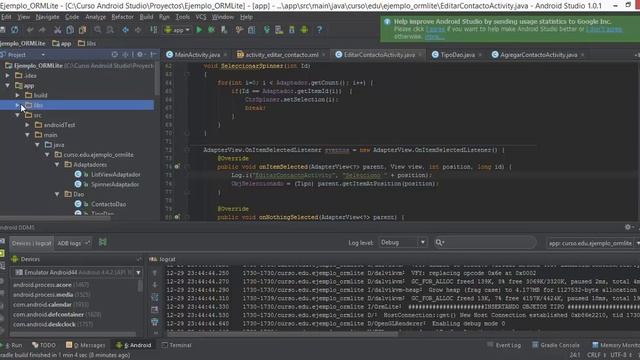The height and width of the screenshot is (360, 640).
Task: Open the Refactor menu
Action: pyautogui.click(x=122, y=17)
